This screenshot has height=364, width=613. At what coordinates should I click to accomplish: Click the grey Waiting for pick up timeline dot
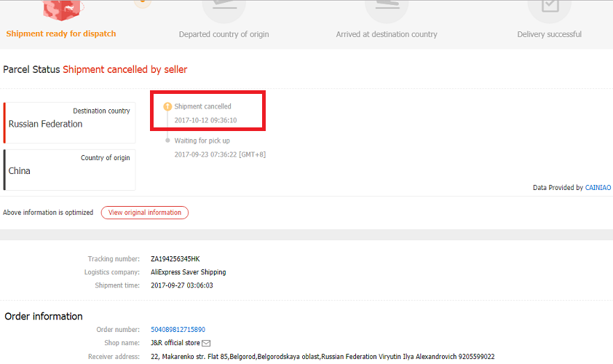click(167, 141)
